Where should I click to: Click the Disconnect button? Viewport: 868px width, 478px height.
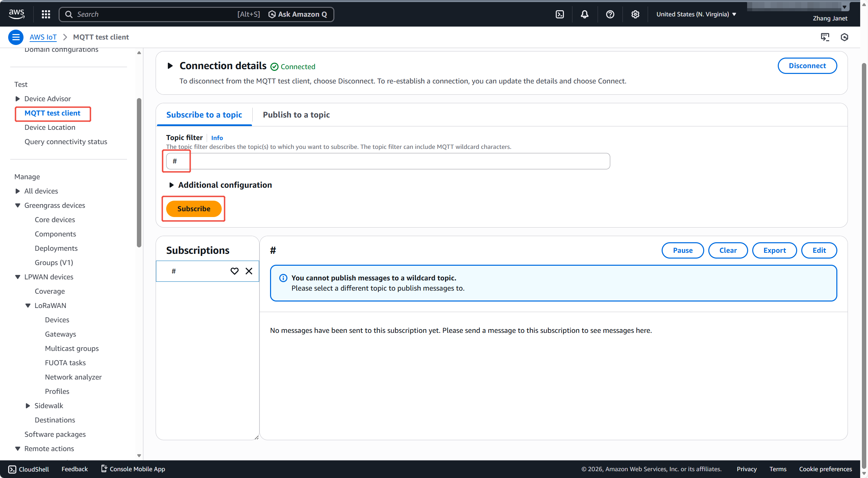[x=807, y=66]
